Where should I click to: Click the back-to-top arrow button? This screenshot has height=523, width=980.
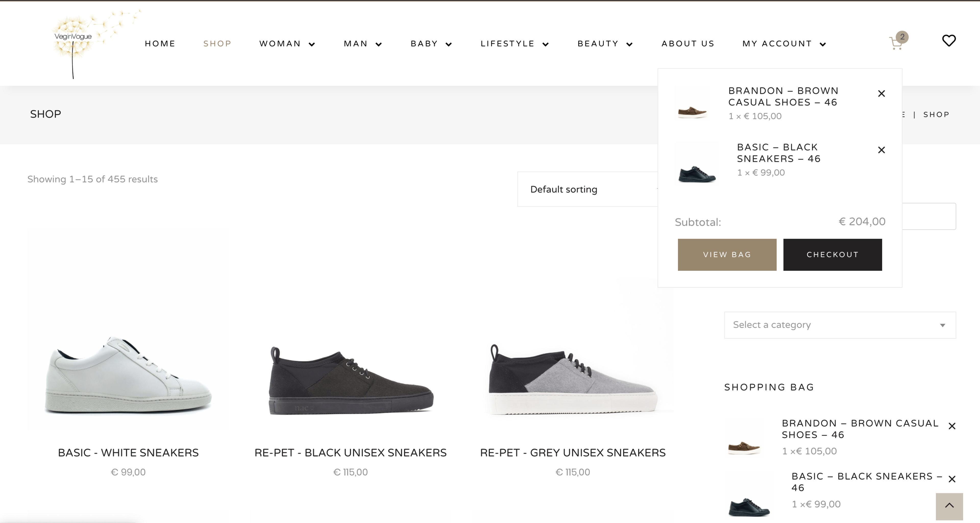(x=949, y=506)
